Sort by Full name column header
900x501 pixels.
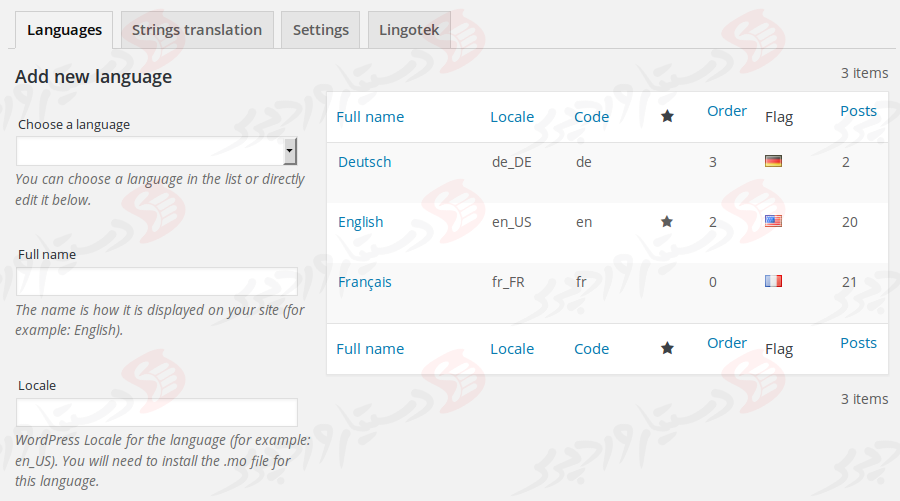370,117
